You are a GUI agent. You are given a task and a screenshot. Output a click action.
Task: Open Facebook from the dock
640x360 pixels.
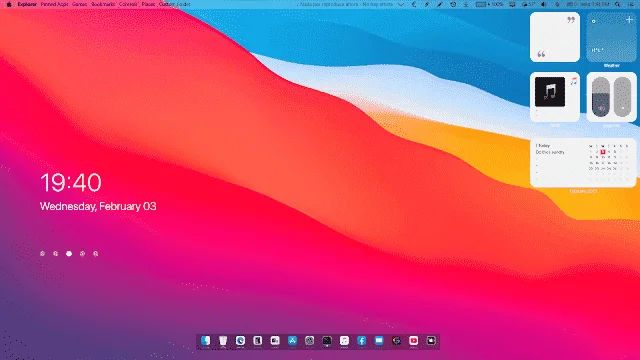point(362,340)
